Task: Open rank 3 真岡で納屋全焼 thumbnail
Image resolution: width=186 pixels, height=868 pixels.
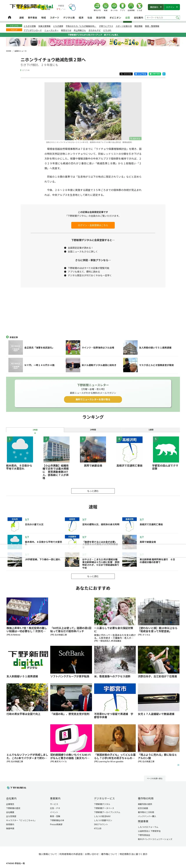Action: tap(93, 449)
